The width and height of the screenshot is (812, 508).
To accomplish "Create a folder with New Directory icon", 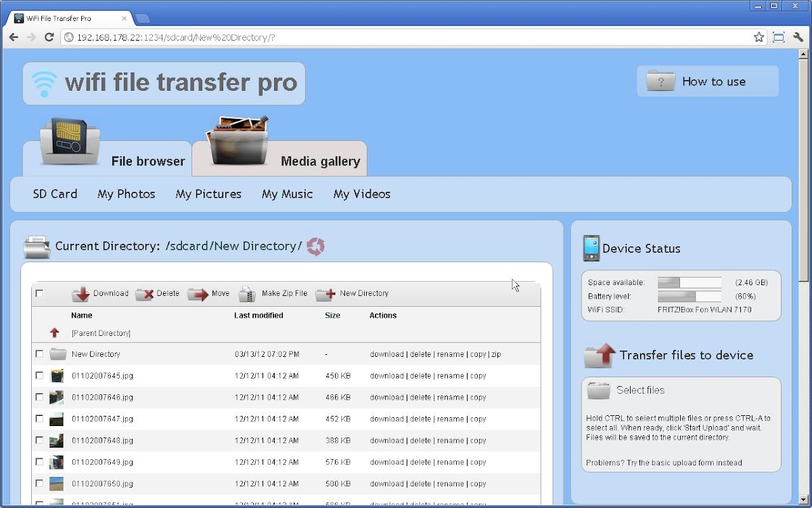I will (x=325, y=294).
